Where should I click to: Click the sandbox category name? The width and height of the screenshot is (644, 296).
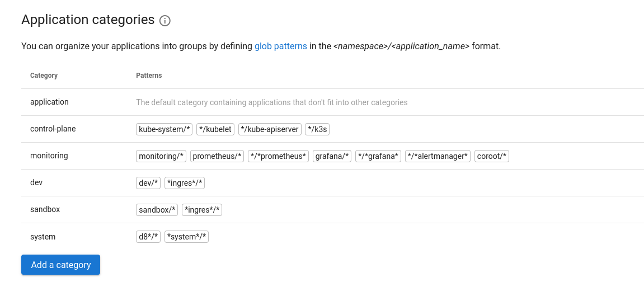(x=45, y=210)
